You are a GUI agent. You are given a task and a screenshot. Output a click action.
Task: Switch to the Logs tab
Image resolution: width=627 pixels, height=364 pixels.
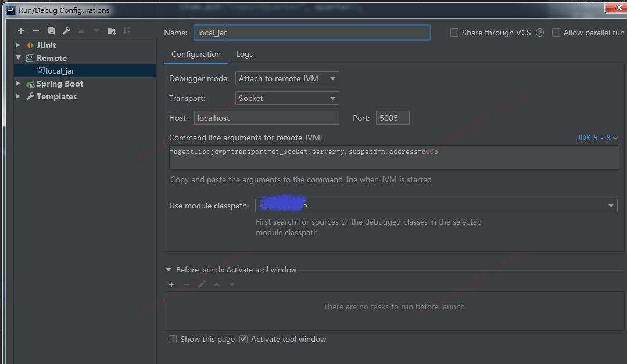coord(244,54)
